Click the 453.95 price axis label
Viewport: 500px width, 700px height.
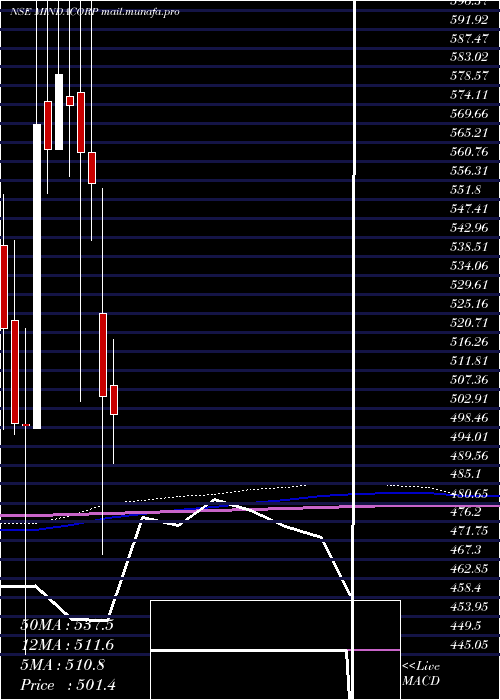coord(469,607)
